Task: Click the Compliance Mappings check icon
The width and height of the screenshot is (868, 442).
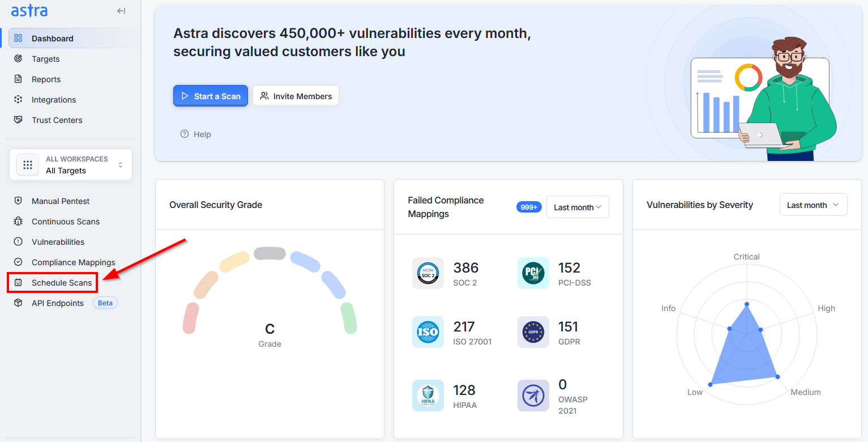Action: click(18, 262)
